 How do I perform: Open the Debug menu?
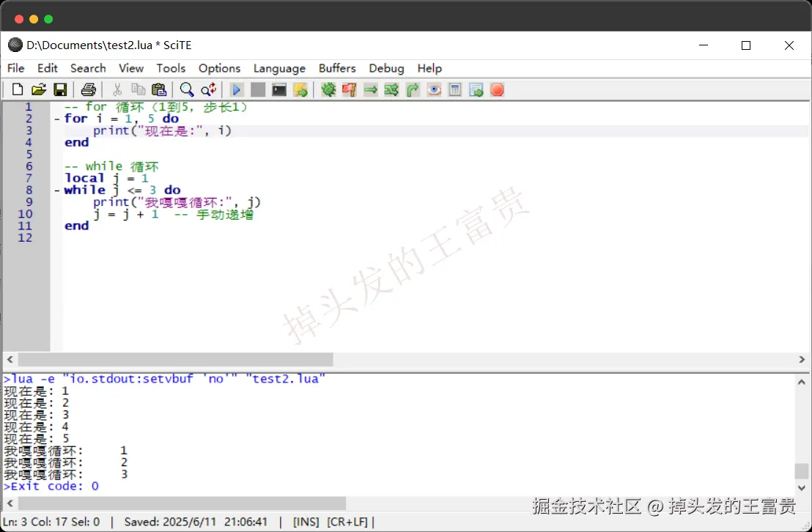pyautogui.click(x=386, y=68)
